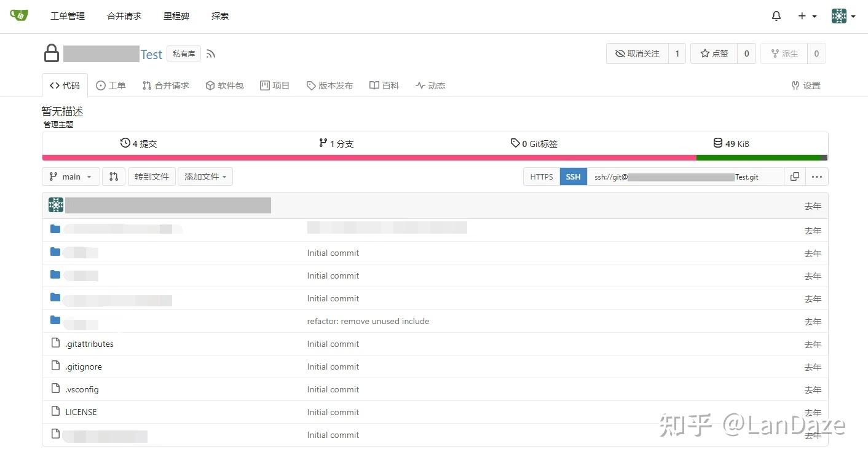
Task: Open the .vsconfig file
Action: pos(82,389)
